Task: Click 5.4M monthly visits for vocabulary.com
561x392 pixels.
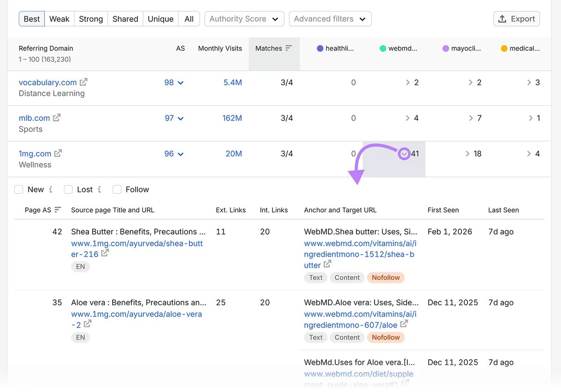Action: tap(232, 82)
